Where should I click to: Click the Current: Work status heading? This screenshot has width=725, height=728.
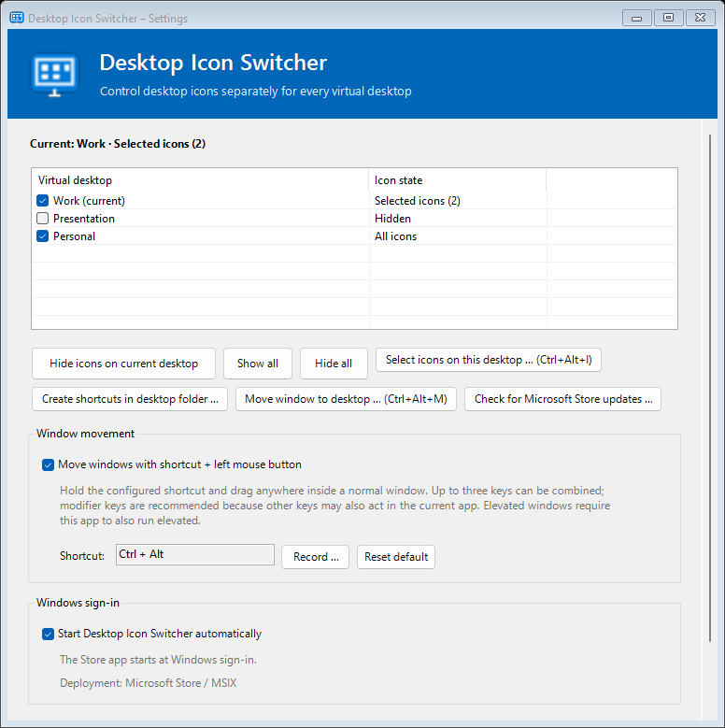point(118,144)
